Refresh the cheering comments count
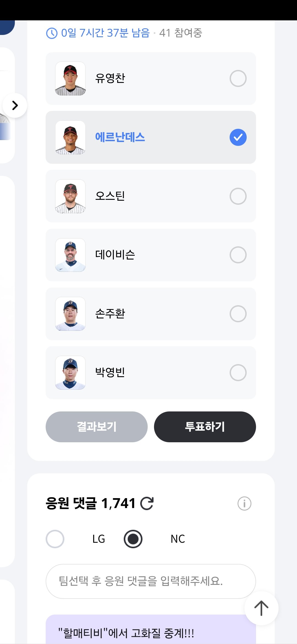This screenshot has height=644, width=297. 147,504
